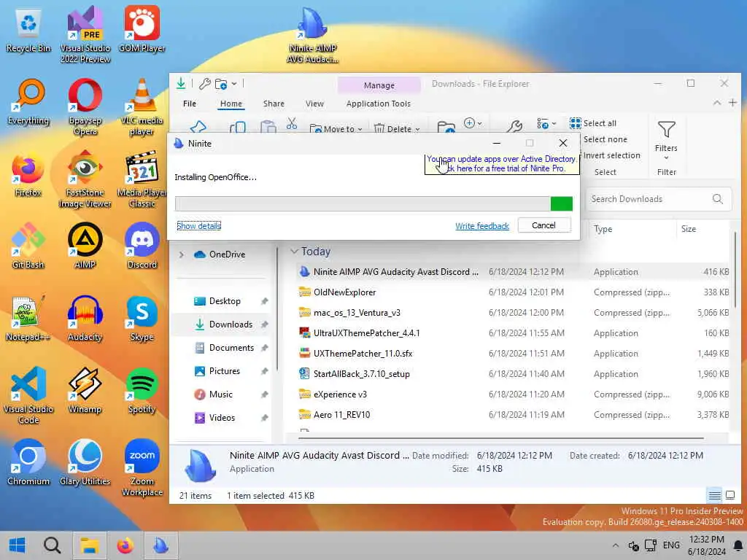Open the Recycle Bin desktop icon
Image resolution: width=747 pixels, height=560 pixels.
pyautogui.click(x=28, y=29)
